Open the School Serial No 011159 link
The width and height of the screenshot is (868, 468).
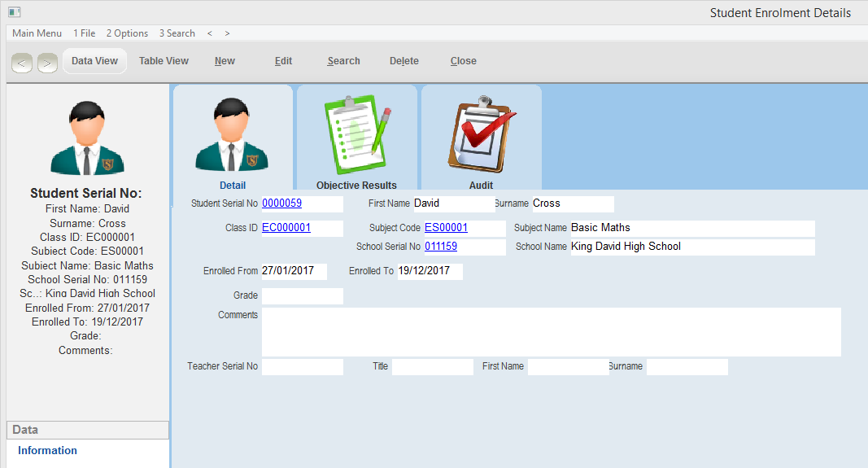440,246
